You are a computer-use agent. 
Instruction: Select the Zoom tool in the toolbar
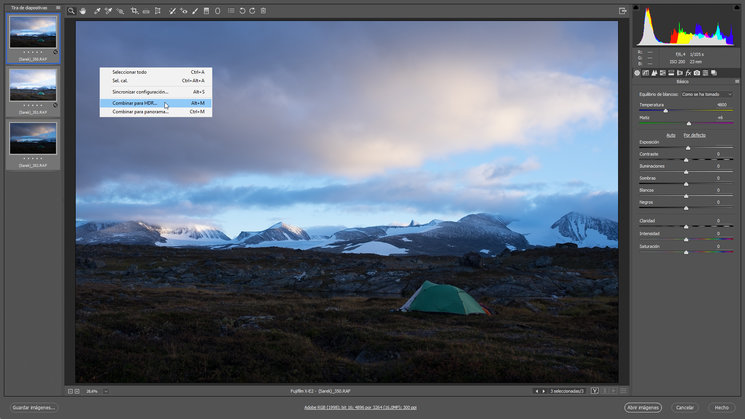point(72,11)
